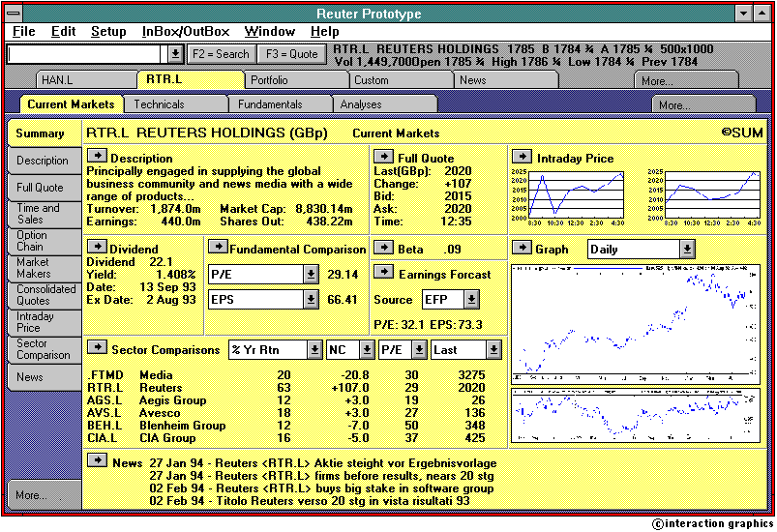777x532 pixels.
Task: Select Option Chain in the left sidebar
Action: pyautogui.click(x=32, y=241)
